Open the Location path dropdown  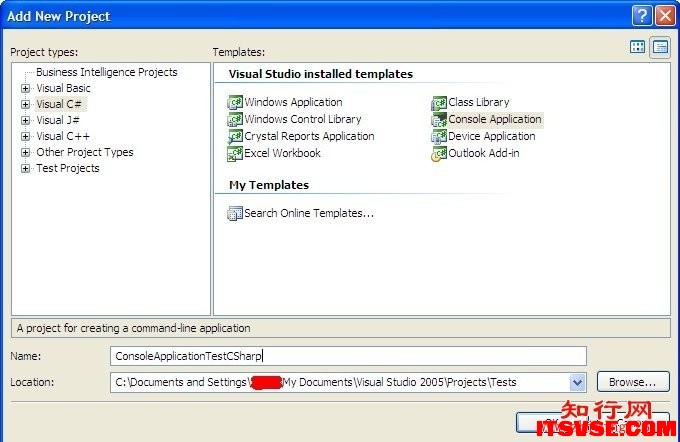tap(577, 382)
